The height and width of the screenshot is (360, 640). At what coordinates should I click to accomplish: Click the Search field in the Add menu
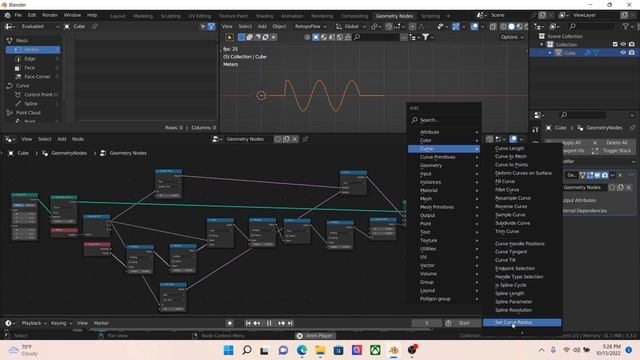coord(444,120)
